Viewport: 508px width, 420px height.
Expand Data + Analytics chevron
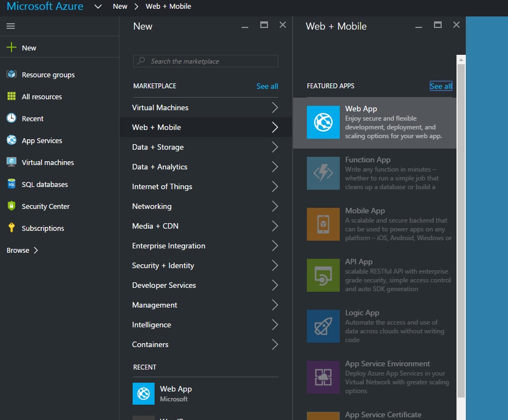pos(275,167)
